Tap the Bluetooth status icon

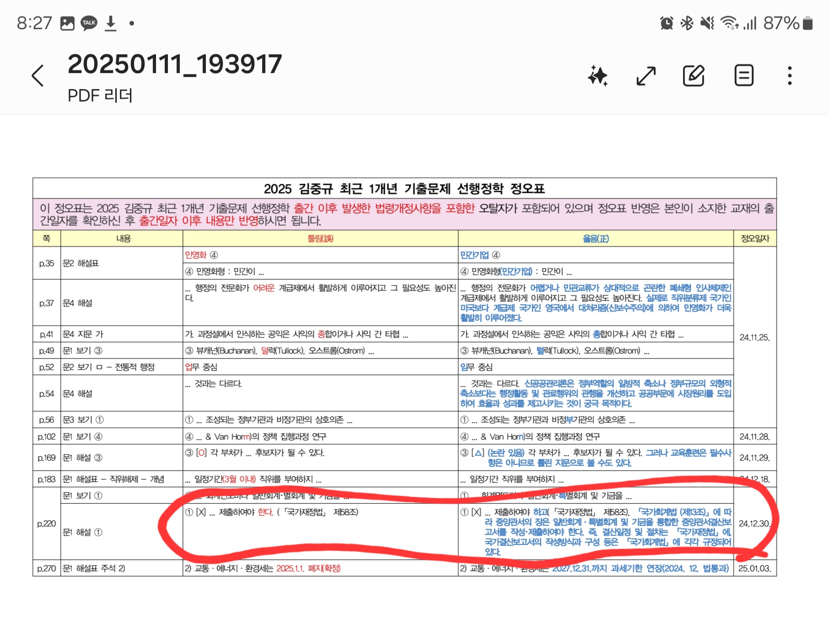(687, 23)
